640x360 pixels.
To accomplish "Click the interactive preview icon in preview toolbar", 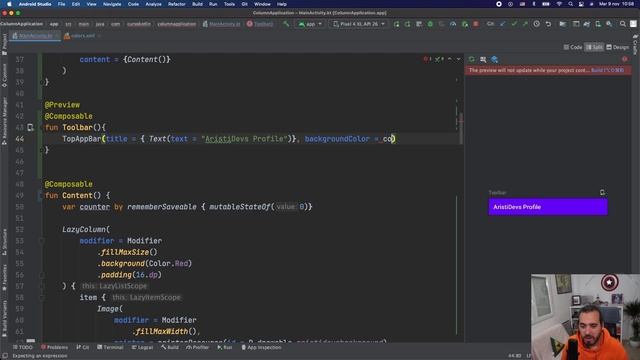I will click(483, 59).
